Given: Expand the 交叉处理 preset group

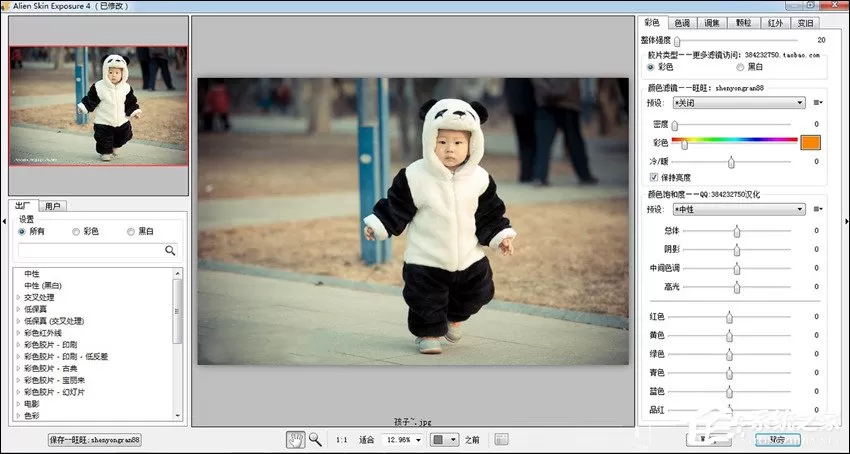Looking at the screenshot, I should tap(18, 297).
